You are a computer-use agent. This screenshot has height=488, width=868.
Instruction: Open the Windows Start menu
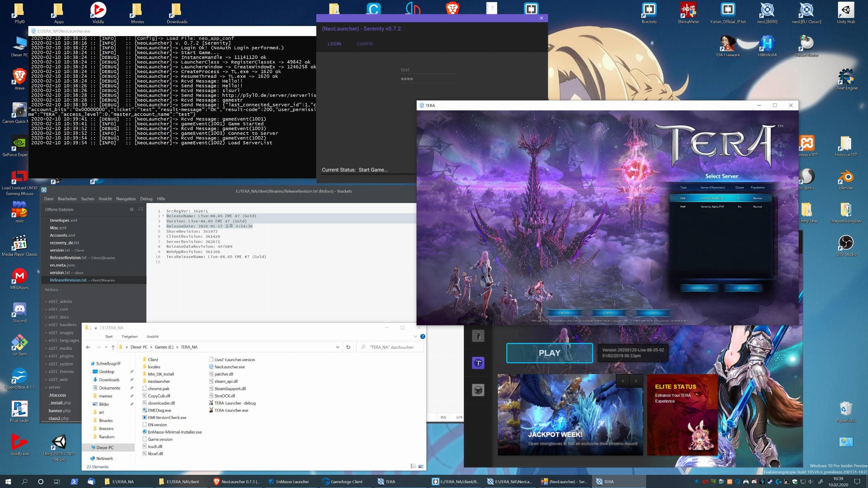point(8,481)
